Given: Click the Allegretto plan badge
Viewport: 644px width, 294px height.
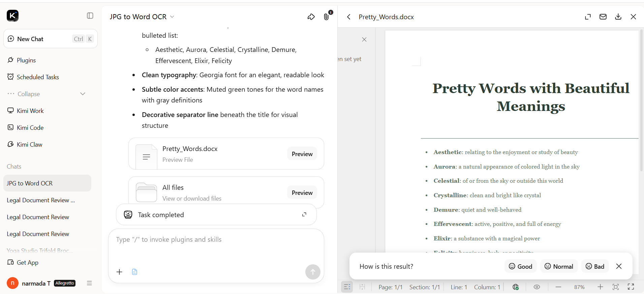Looking at the screenshot, I should [65, 283].
